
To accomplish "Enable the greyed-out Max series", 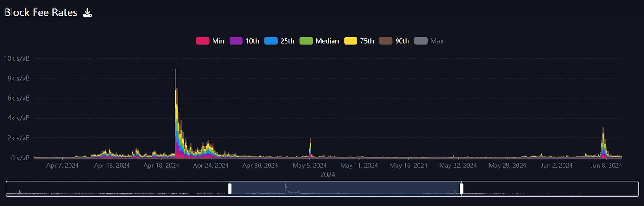I will coord(429,41).
